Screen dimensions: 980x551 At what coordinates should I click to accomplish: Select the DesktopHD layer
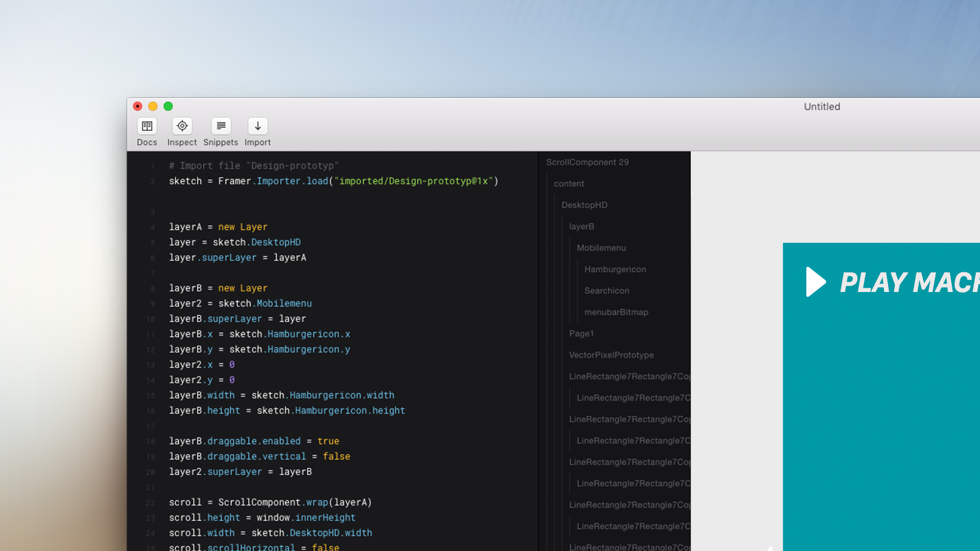(585, 205)
